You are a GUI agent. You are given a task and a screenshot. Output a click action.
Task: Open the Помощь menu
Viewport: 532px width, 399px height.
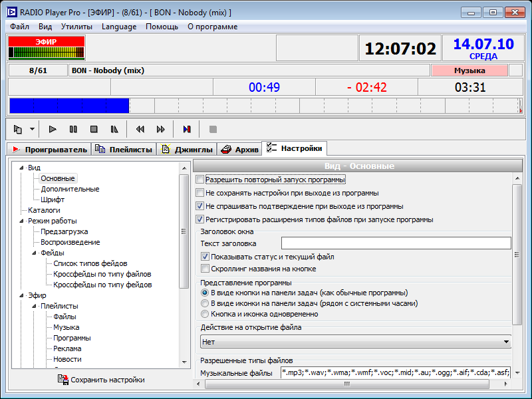pyautogui.click(x=162, y=27)
